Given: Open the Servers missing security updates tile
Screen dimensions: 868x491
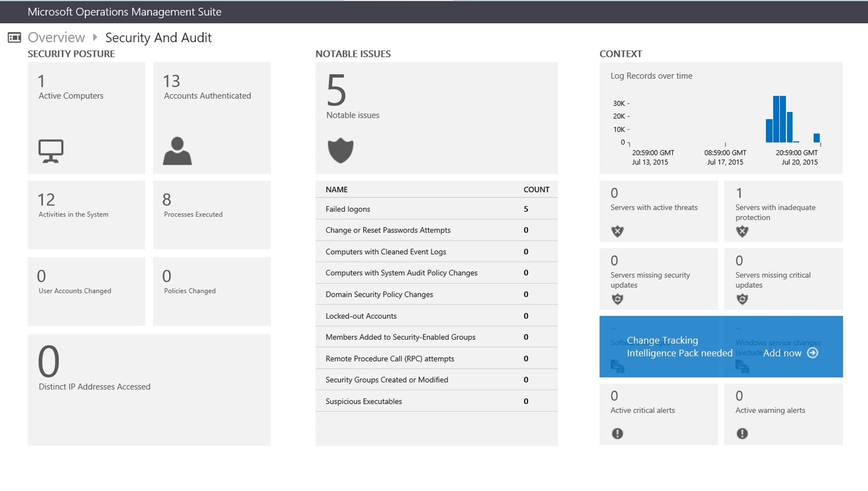Looking at the screenshot, I should coord(659,279).
